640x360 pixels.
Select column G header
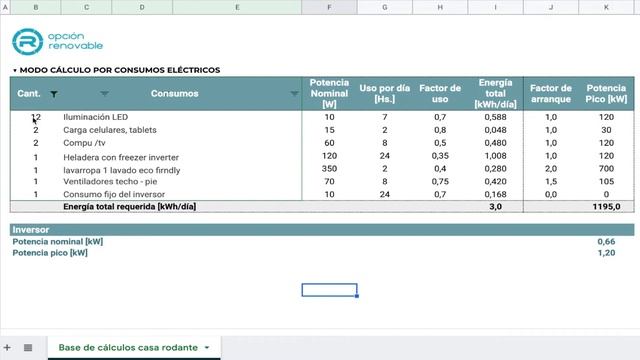[384, 7]
